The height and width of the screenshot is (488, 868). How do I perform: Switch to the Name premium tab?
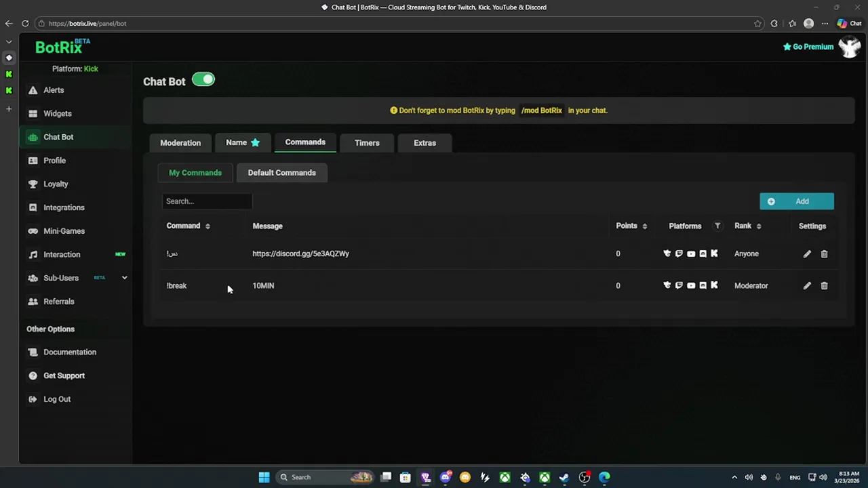click(x=243, y=142)
